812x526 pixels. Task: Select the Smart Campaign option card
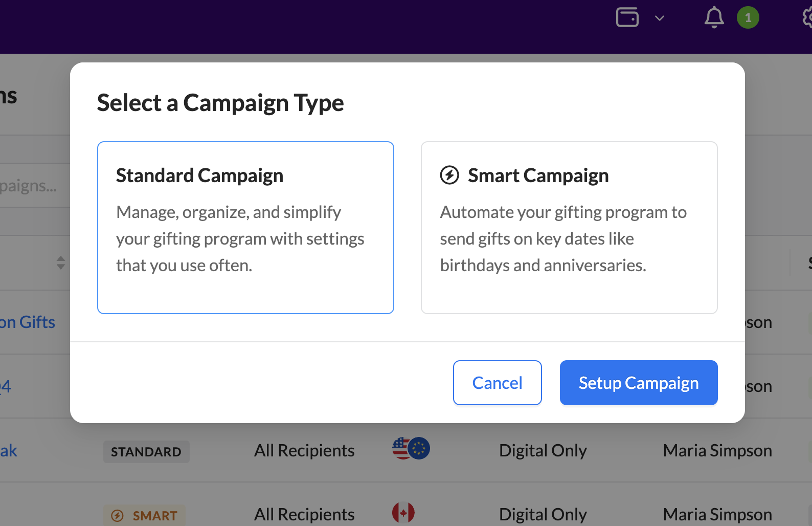pyautogui.click(x=569, y=227)
